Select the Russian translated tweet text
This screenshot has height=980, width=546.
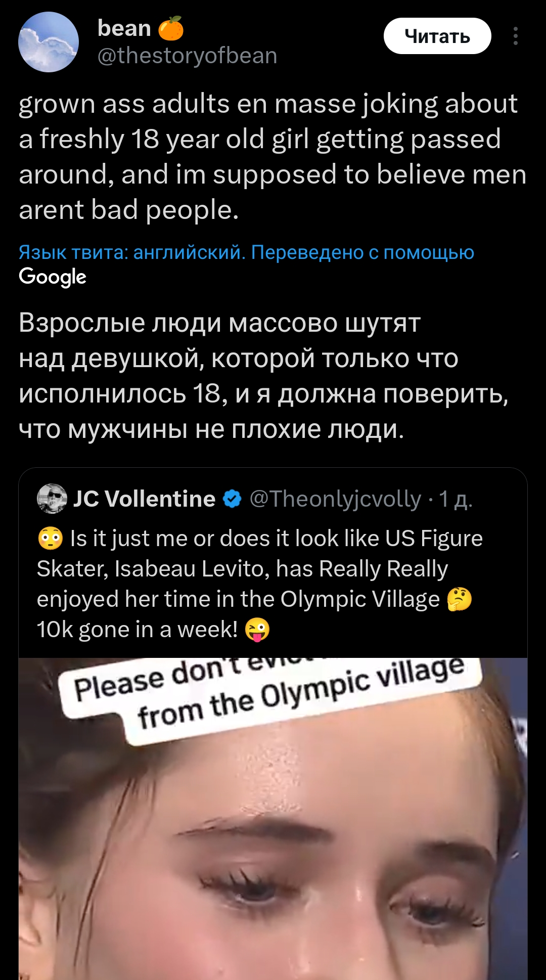pyautogui.click(x=263, y=376)
